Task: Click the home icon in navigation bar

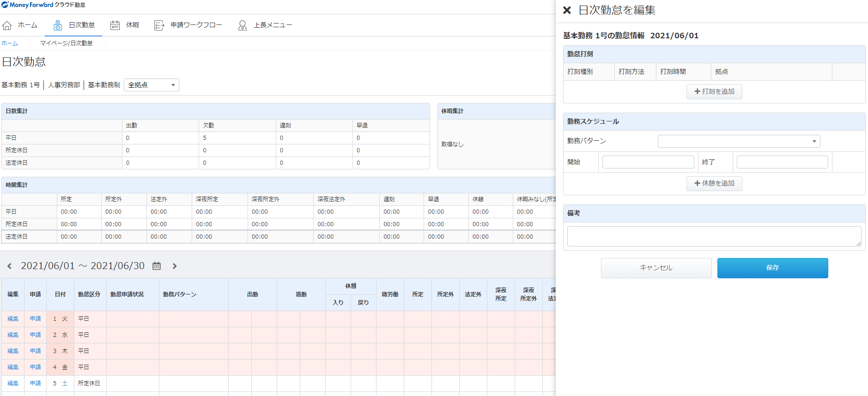Action: pyautogui.click(x=7, y=25)
